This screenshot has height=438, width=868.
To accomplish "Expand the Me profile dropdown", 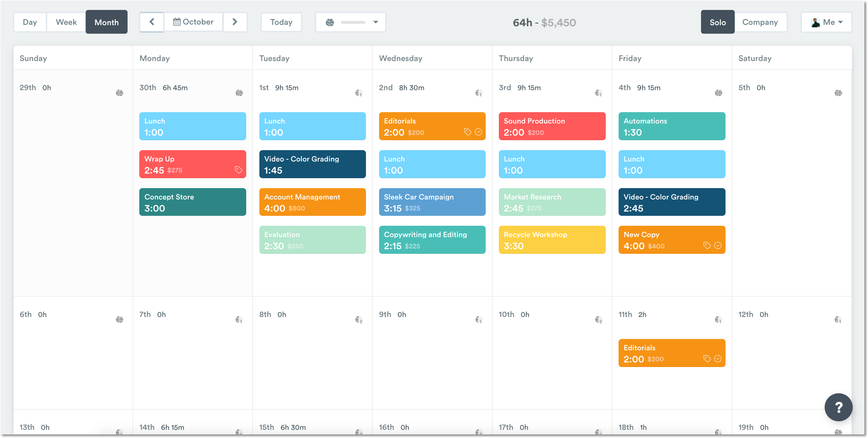I will pos(826,22).
